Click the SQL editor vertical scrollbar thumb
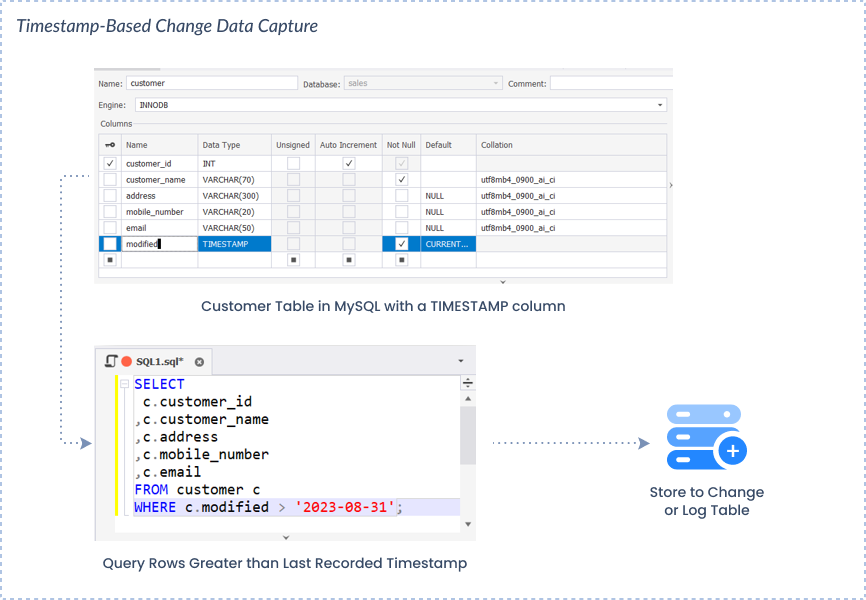This screenshot has width=866, height=600. (468, 436)
